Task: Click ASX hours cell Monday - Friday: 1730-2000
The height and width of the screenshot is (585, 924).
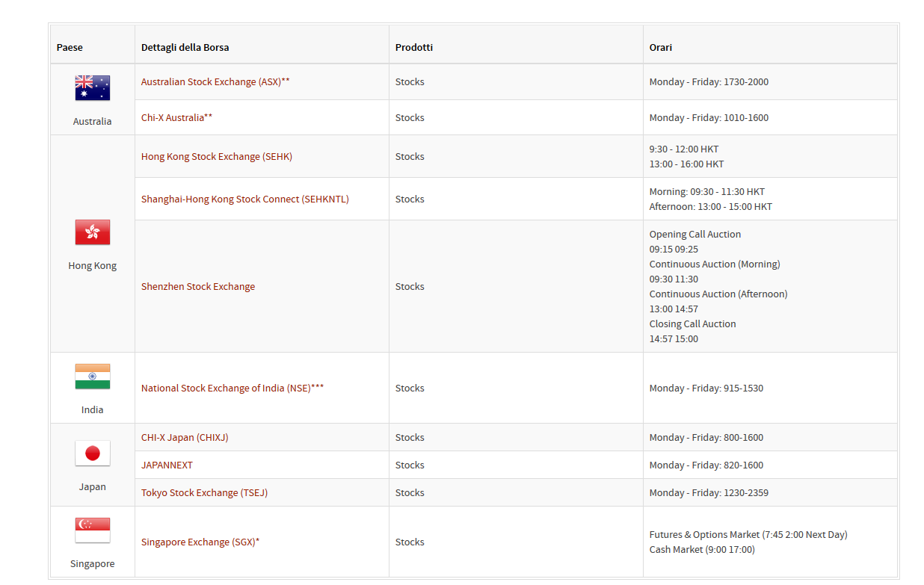Action: 709,82
